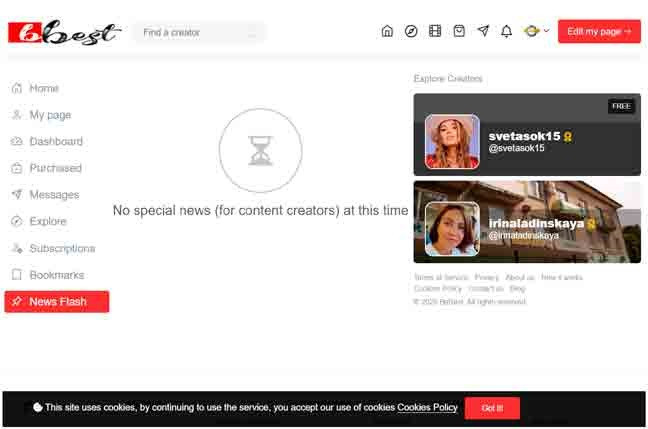
Task: Open the Cookies Policy link in banner
Action: pyautogui.click(x=427, y=408)
